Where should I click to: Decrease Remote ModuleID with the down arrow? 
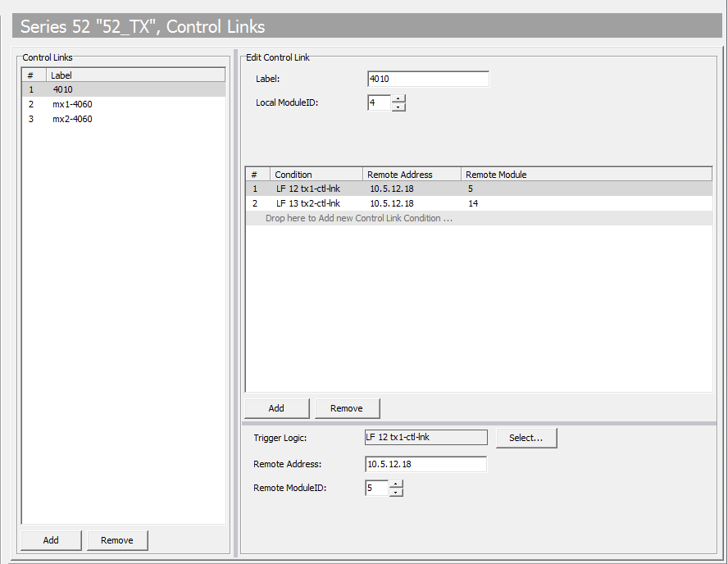point(396,492)
